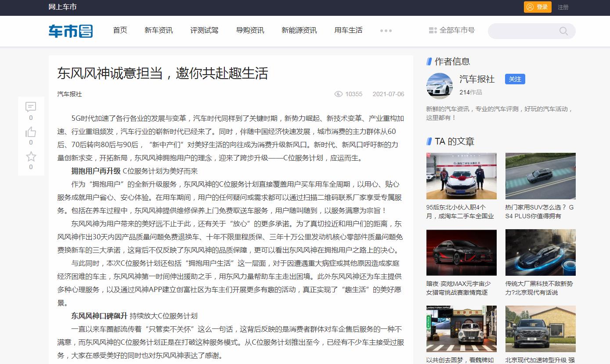Screen dimensions: 610x364
Task: Click the 车市号 site logo
Action: [x=71, y=31]
